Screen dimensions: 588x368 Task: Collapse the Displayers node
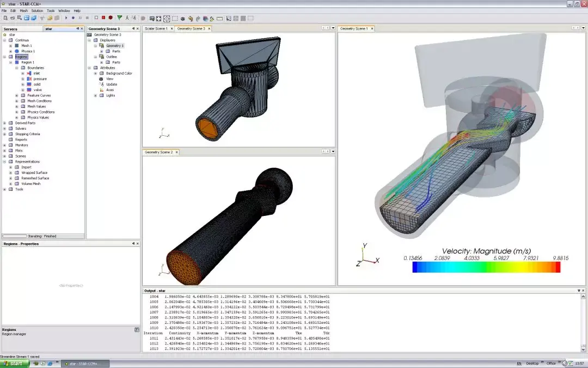pyautogui.click(x=89, y=40)
